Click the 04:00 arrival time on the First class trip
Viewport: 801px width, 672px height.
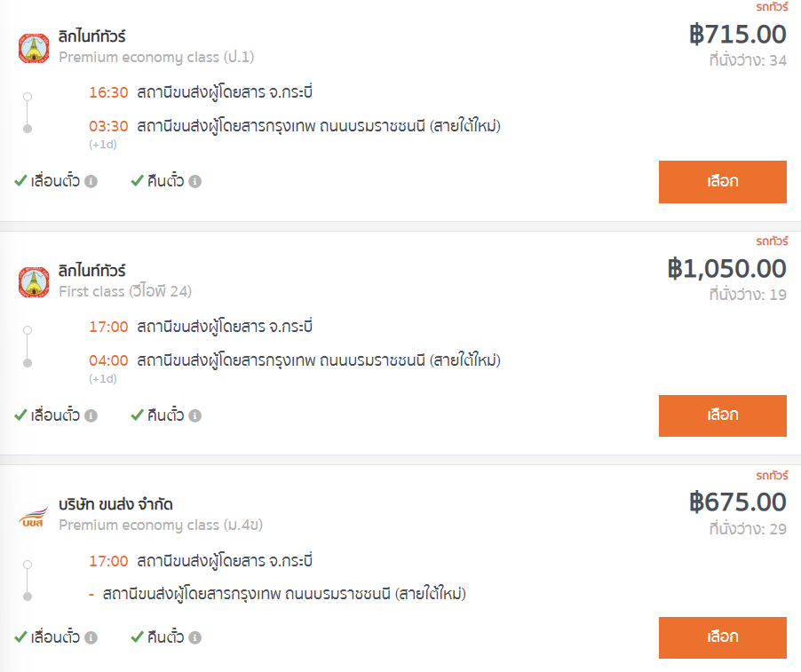108,360
